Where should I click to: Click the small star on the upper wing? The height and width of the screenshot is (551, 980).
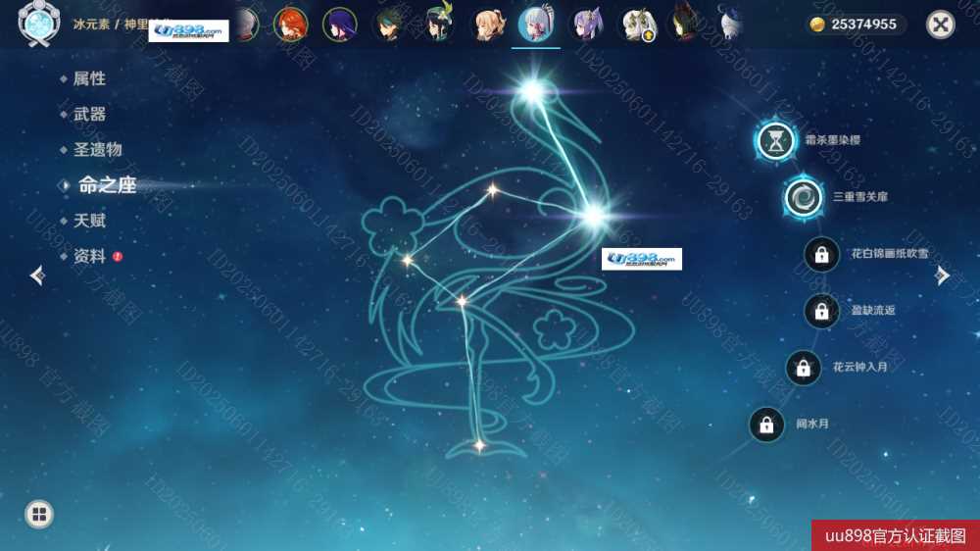pyautogui.click(x=493, y=189)
